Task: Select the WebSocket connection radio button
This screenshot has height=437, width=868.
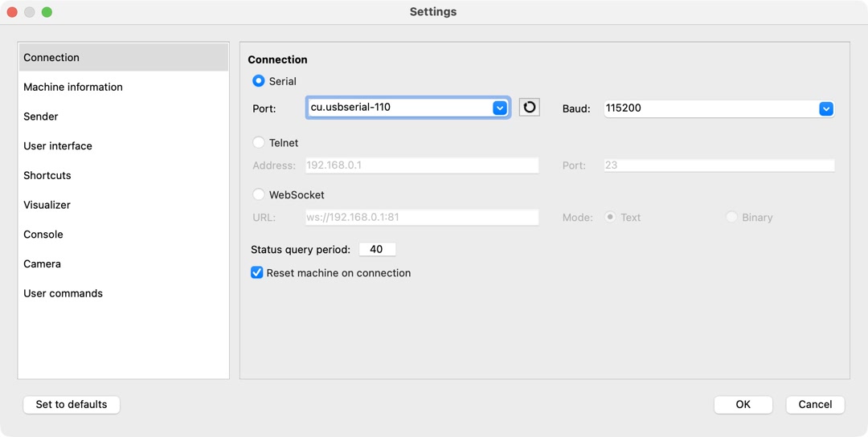Action: [x=259, y=194]
